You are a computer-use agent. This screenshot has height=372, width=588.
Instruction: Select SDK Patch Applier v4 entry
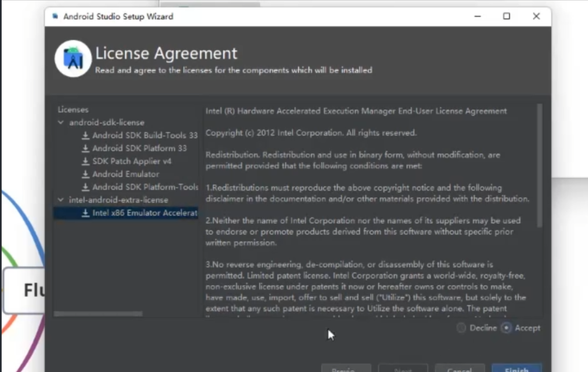point(132,161)
